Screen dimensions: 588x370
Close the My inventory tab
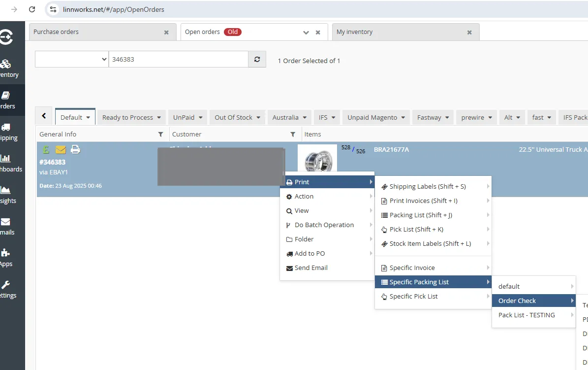coord(469,33)
